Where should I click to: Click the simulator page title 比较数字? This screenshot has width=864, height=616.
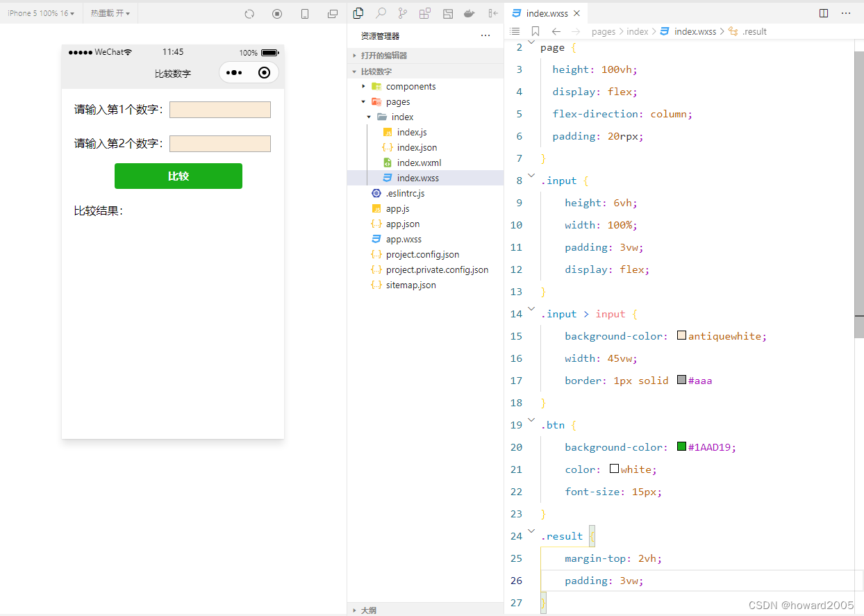[x=173, y=74]
